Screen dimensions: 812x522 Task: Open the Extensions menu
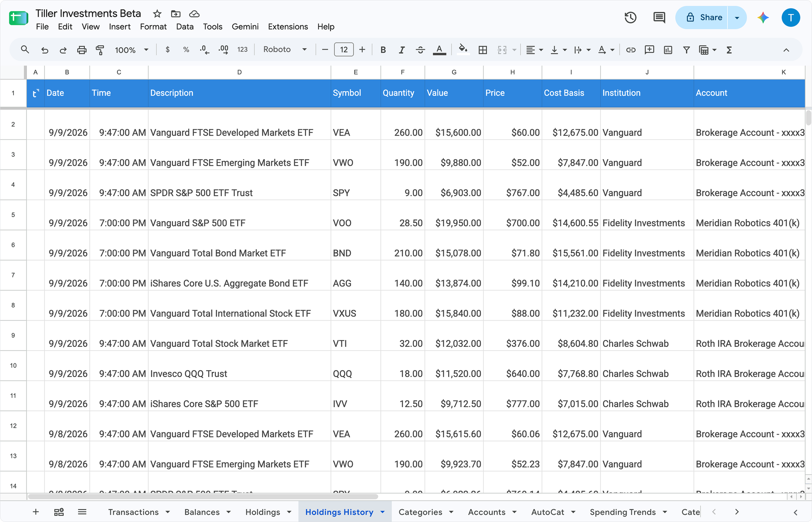point(288,26)
